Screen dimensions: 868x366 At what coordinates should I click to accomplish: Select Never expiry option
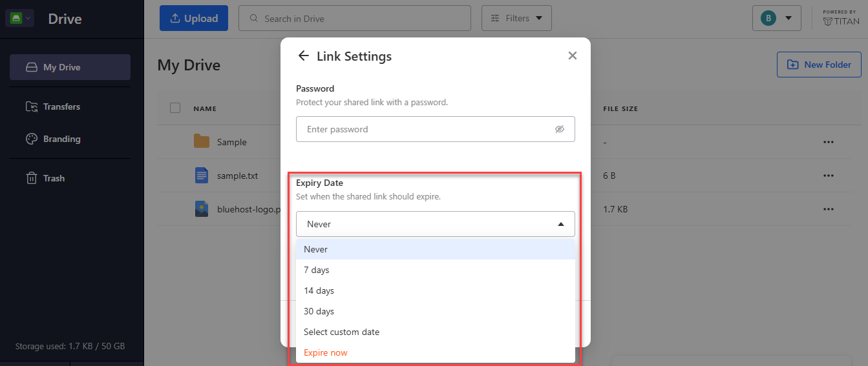point(435,249)
